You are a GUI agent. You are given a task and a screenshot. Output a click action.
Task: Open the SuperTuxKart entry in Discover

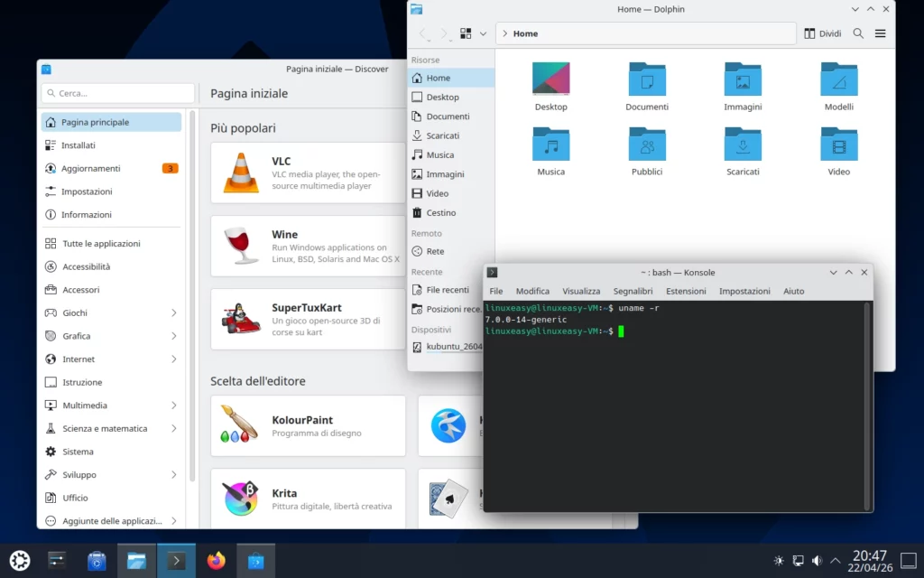(x=307, y=319)
